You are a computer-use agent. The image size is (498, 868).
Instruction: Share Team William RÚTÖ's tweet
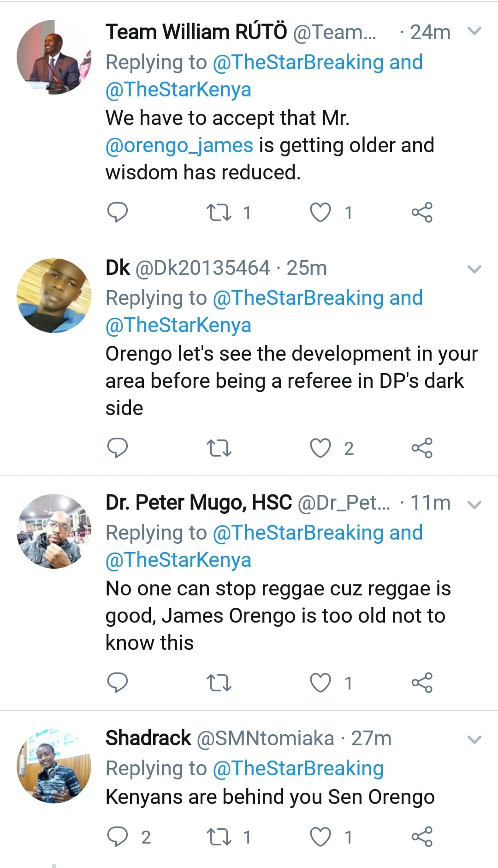422,213
